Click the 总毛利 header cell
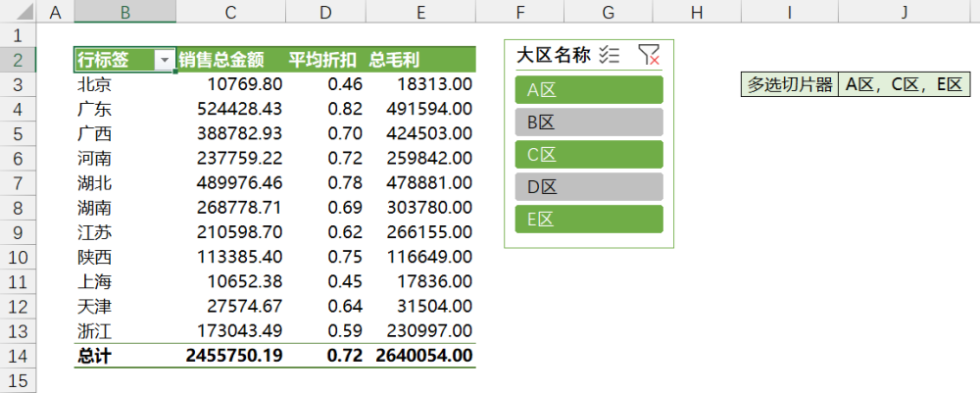The width and height of the screenshot is (980, 393). click(x=420, y=60)
